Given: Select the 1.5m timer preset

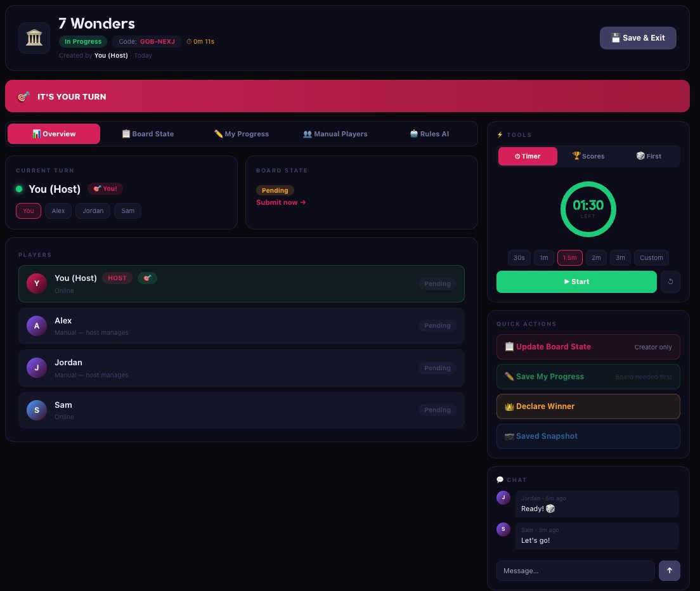Looking at the screenshot, I should (x=569, y=257).
